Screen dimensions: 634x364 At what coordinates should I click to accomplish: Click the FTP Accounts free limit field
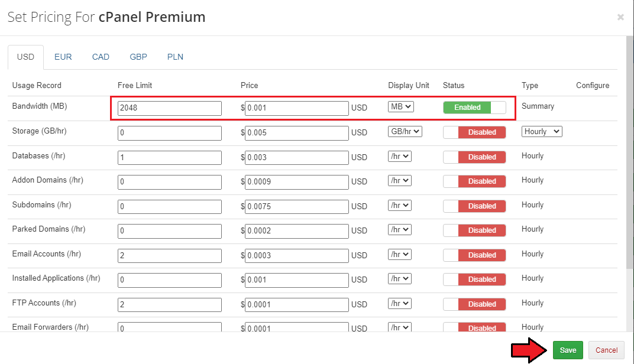coord(170,304)
